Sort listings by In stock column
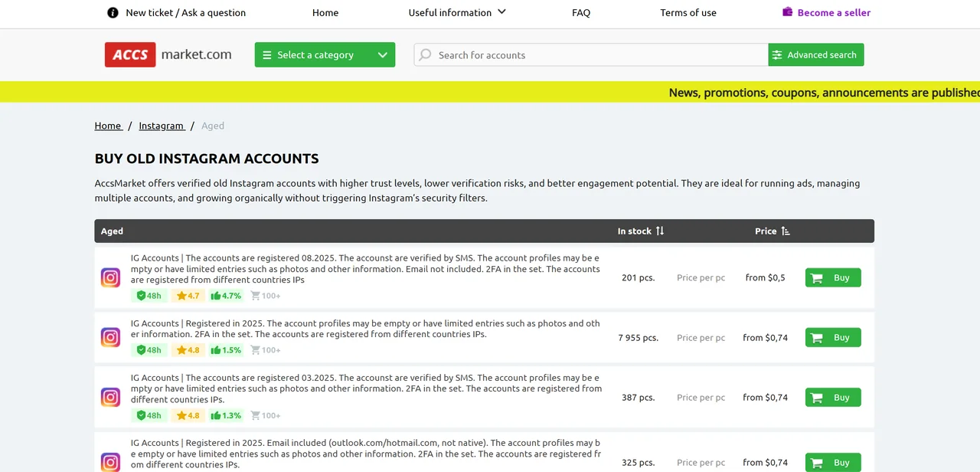 click(641, 231)
